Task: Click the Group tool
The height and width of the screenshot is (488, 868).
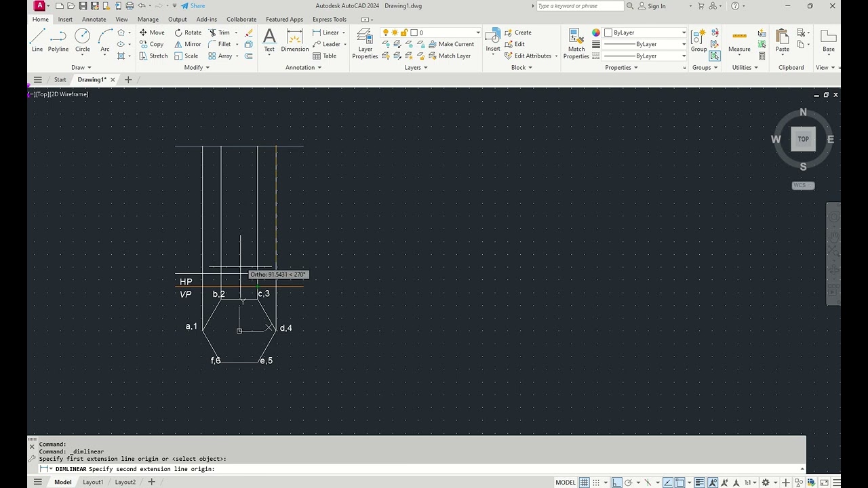Action: (x=698, y=40)
